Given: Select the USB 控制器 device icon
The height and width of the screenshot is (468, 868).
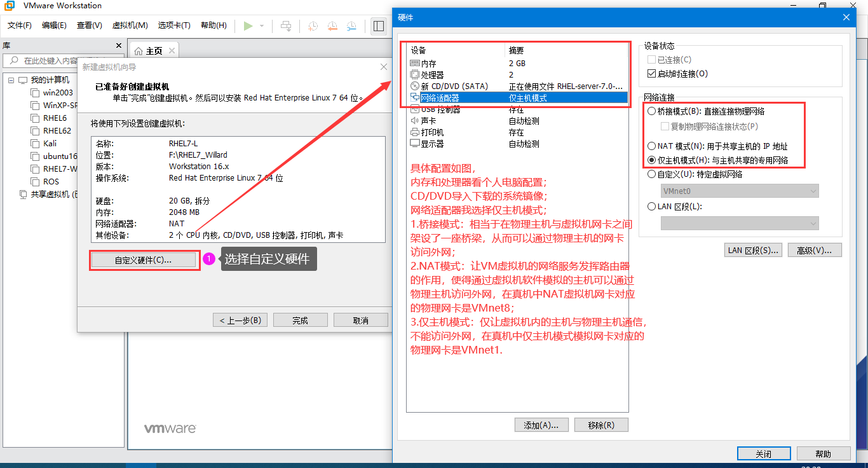Looking at the screenshot, I should (x=415, y=109).
